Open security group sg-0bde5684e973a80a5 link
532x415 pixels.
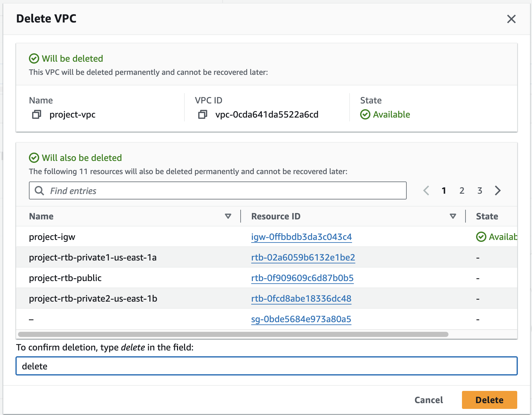301,319
